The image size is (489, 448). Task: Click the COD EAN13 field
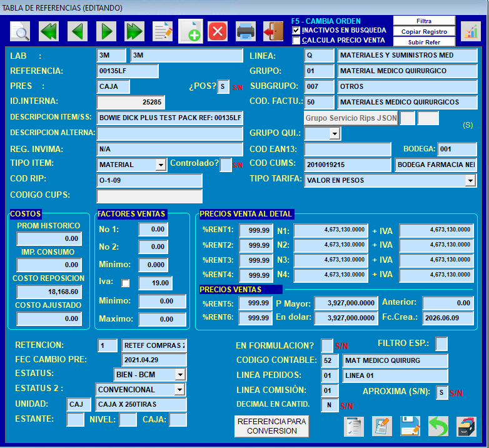coord(348,149)
